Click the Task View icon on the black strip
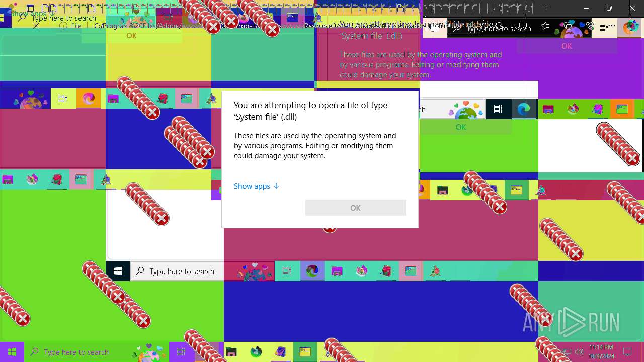This screenshot has width=644, height=362. pos(498,109)
